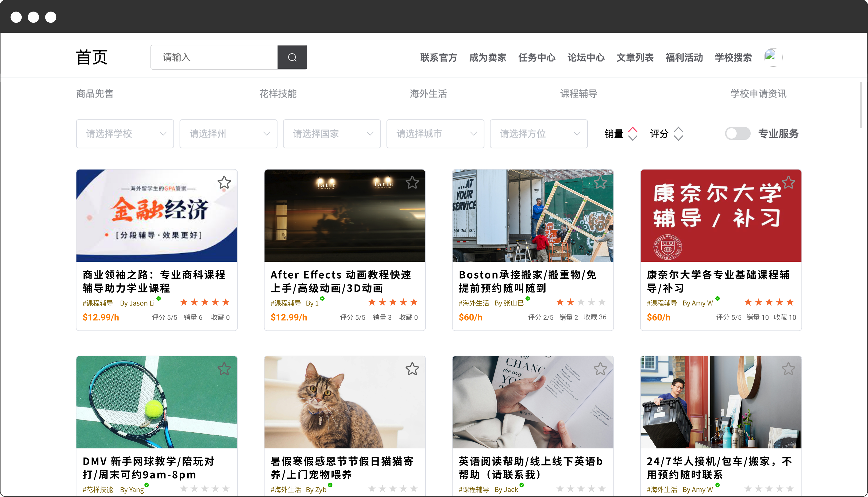The width and height of the screenshot is (868, 497).
Task: Click the search magnifier button
Action: 292,57
